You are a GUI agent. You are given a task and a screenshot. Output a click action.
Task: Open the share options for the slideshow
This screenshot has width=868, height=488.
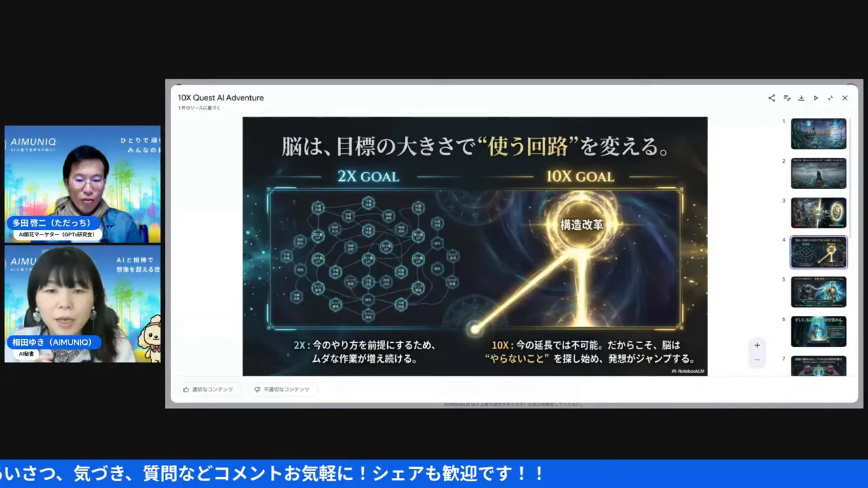(x=771, y=98)
